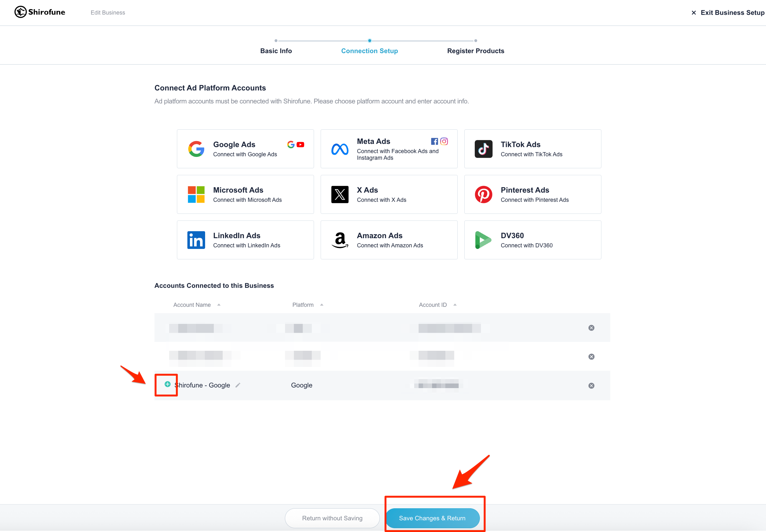Connect a TikTok Ads account via card title

pyautogui.click(x=520, y=145)
